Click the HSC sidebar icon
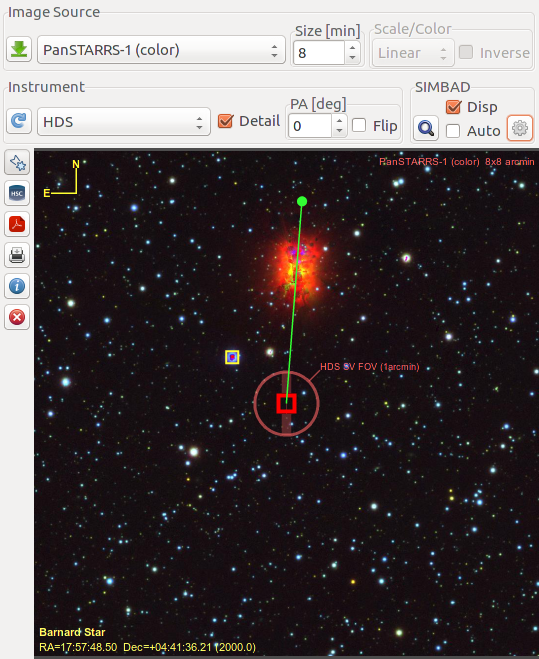This screenshot has width=539, height=659. pyautogui.click(x=17, y=193)
